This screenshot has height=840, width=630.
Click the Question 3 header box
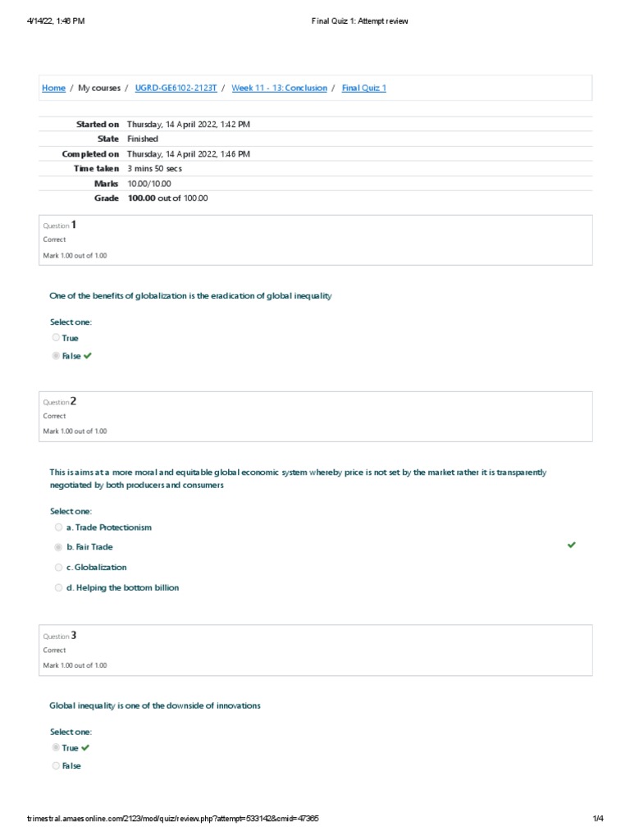pos(315,650)
